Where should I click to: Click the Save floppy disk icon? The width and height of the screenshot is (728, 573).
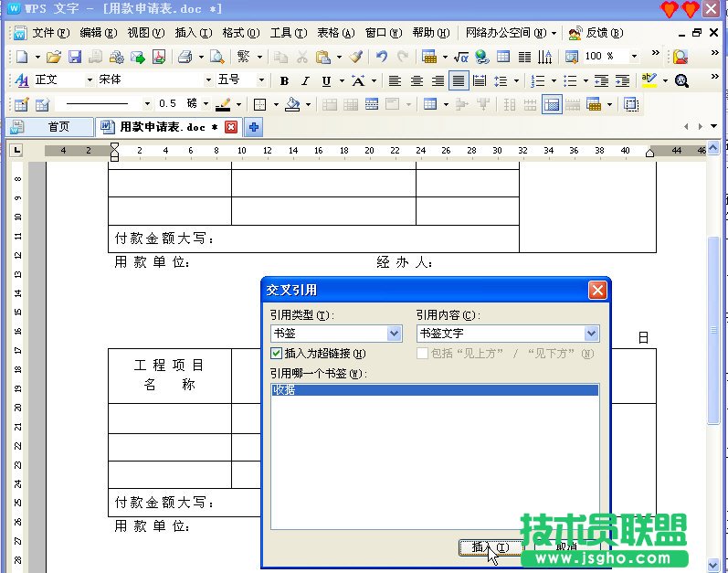click(x=74, y=57)
